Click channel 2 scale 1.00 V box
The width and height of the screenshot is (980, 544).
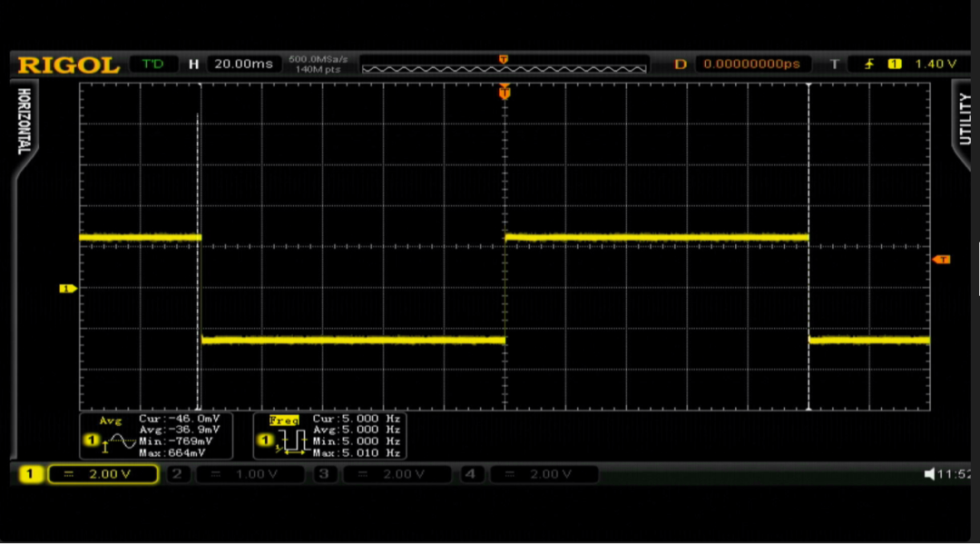click(250, 474)
